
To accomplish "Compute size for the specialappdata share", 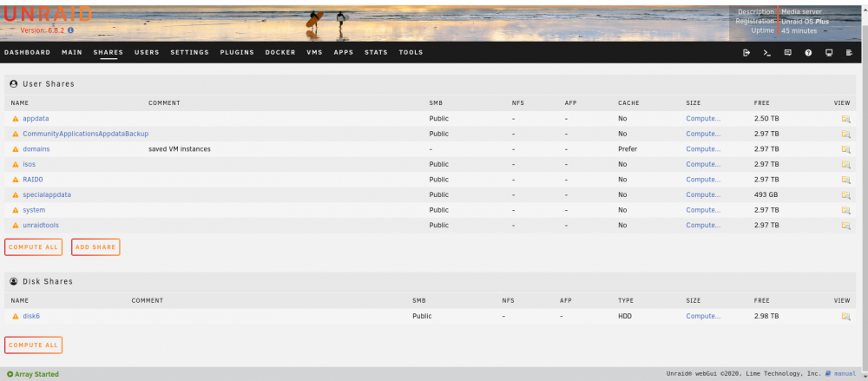I will (703, 195).
